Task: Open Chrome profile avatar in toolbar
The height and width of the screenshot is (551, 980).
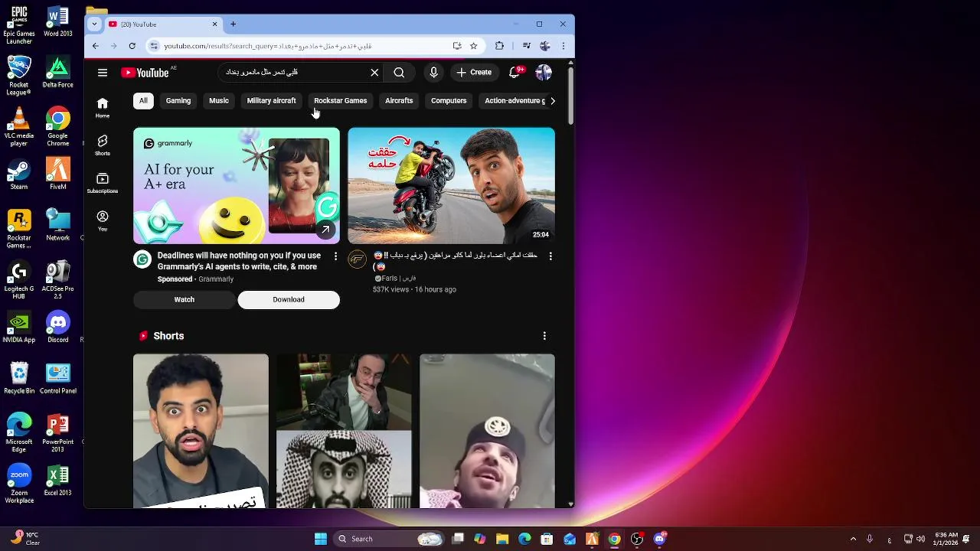Action: pyautogui.click(x=545, y=46)
